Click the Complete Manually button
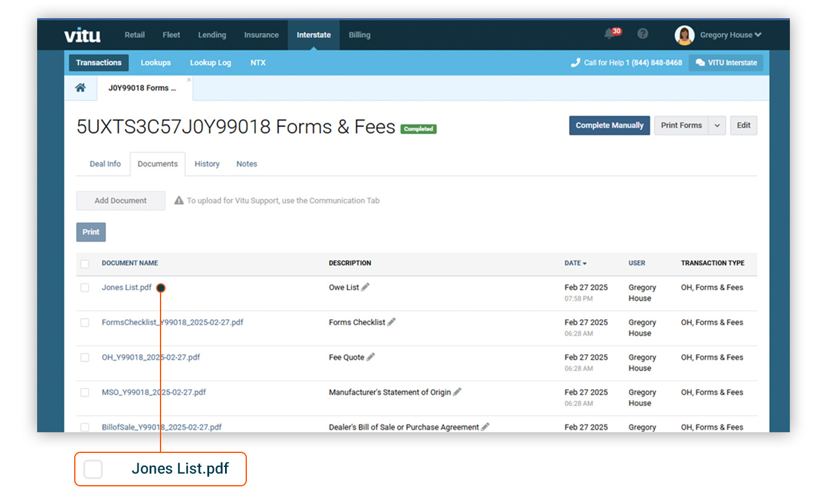Screen dimensions: 827x504 tap(609, 125)
